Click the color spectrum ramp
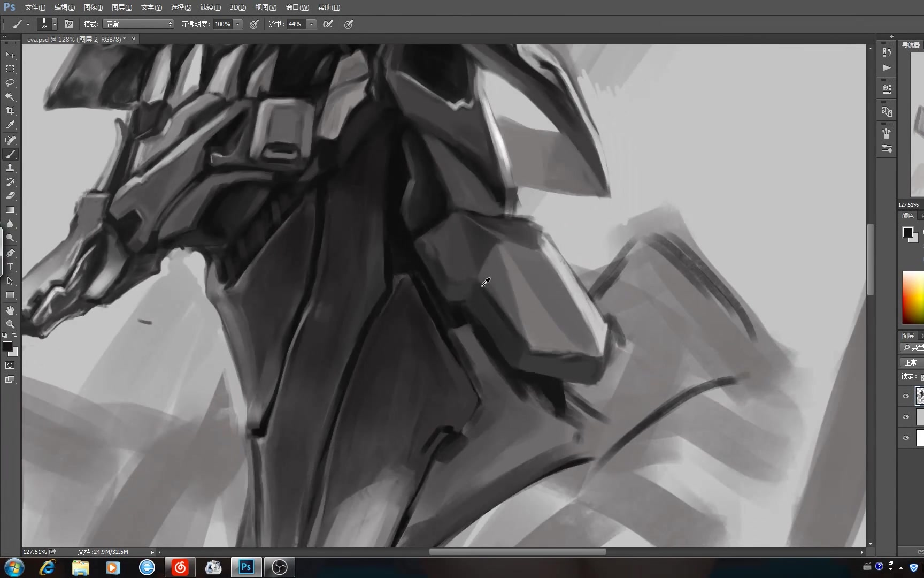The height and width of the screenshot is (578, 924). tap(913, 298)
